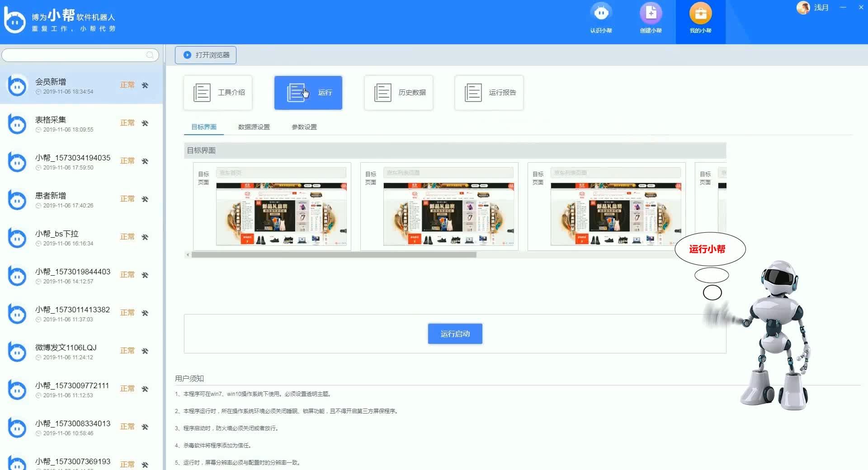Click the robot icon for 患者新增

(x=17, y=199)
